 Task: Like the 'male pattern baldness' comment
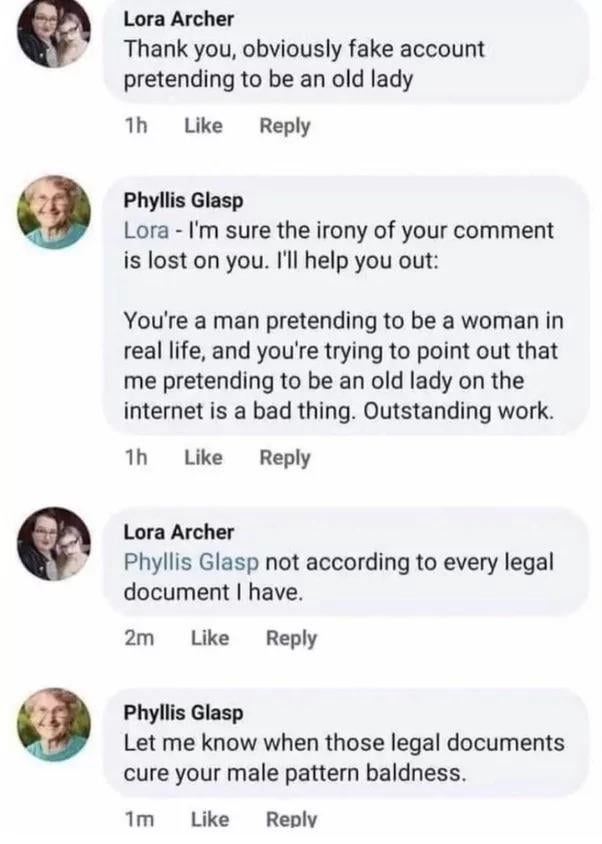tap(209, 819)
